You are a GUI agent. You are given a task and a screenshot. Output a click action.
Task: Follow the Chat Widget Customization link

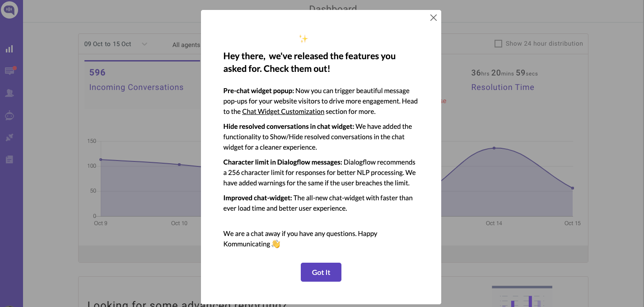click(x=283, y=112)
